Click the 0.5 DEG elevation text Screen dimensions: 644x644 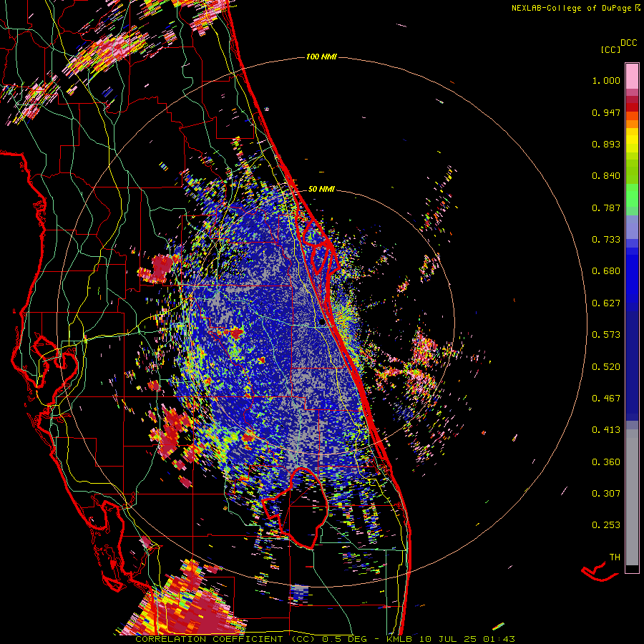(x=345, y=639)
